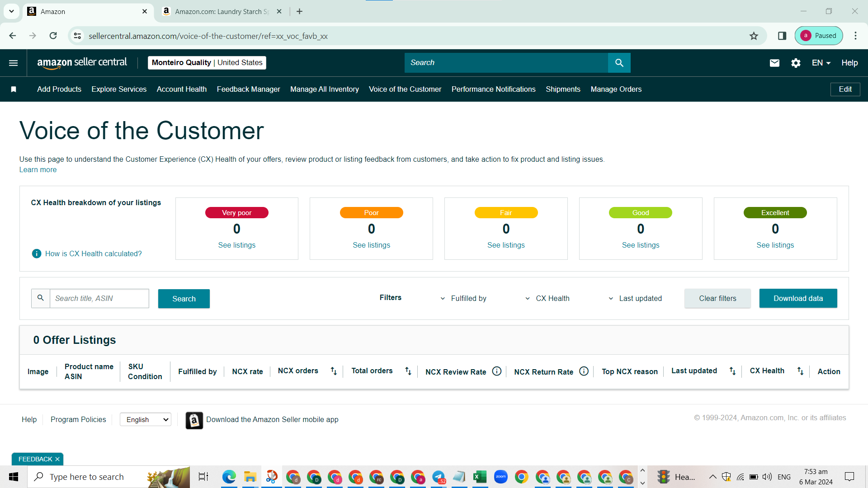Open the Learn more link
The width and height of the screenshot is (868, 488).
click(x=38, y=170)
